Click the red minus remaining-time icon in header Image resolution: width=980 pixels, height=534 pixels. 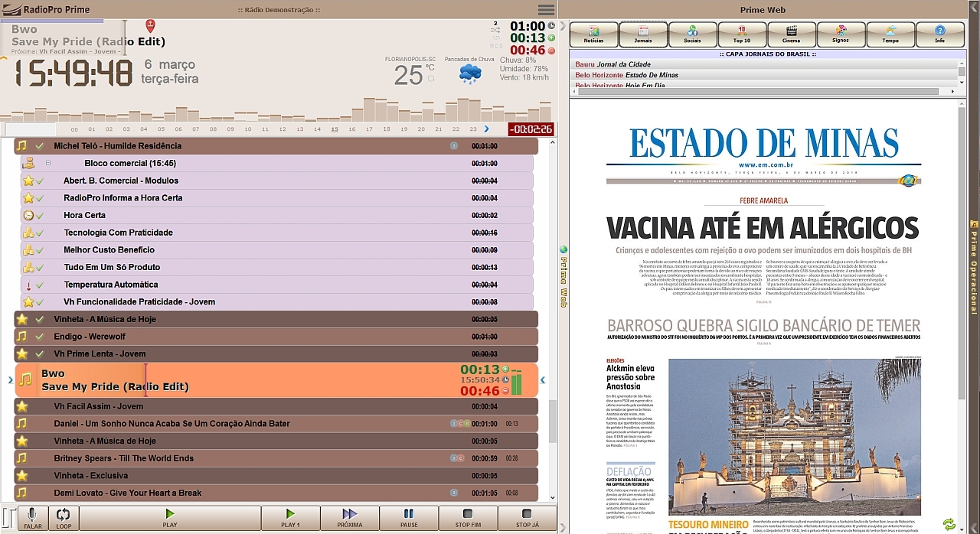click(x=551, y=50)
